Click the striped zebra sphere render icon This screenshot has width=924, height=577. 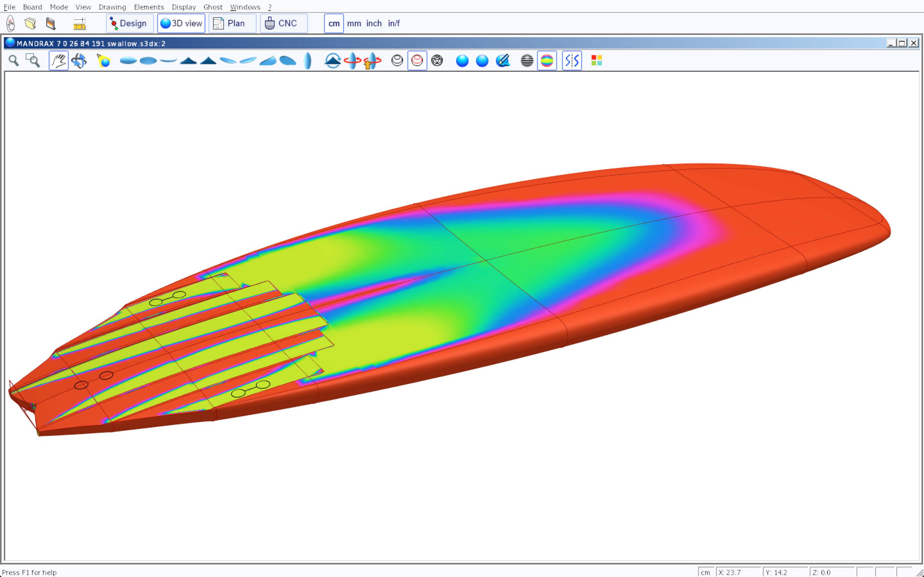[526, 61]
